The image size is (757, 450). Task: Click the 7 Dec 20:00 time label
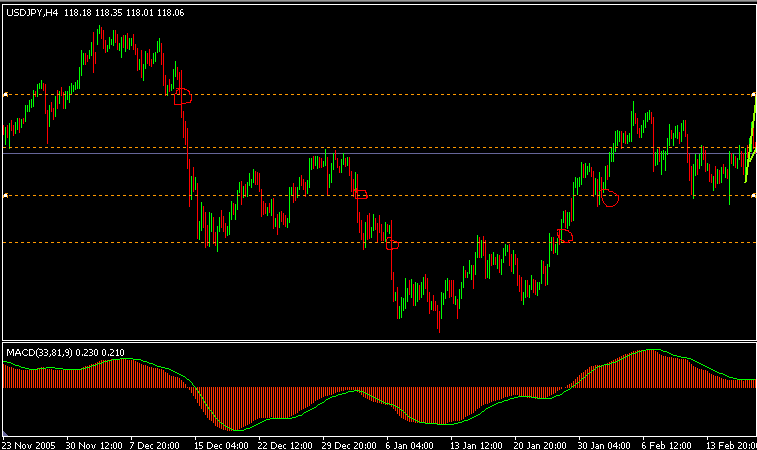point(155,445)
